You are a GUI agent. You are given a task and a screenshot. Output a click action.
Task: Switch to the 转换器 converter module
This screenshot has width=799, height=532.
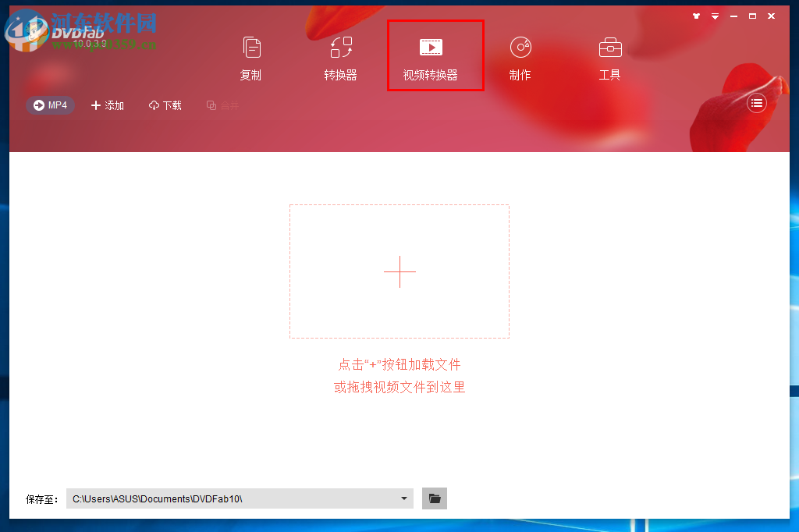tap(339, 55)
